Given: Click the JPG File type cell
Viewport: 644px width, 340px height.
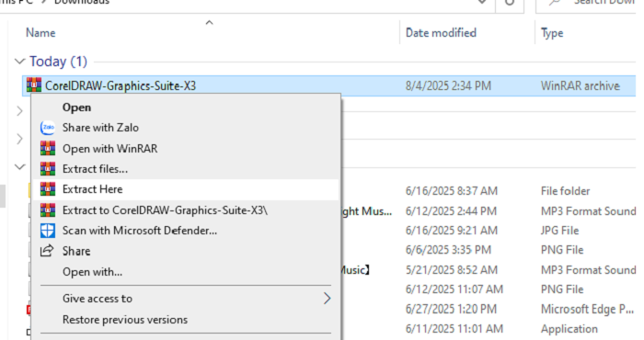Looking at the screenshot, I should click(x=559, y=231).
